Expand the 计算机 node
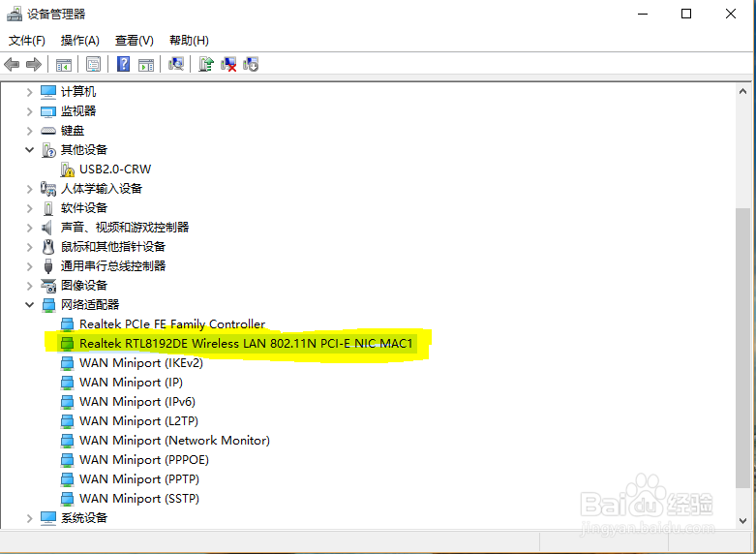The height and width of the screenshot is (554, 756). point(29,92)
